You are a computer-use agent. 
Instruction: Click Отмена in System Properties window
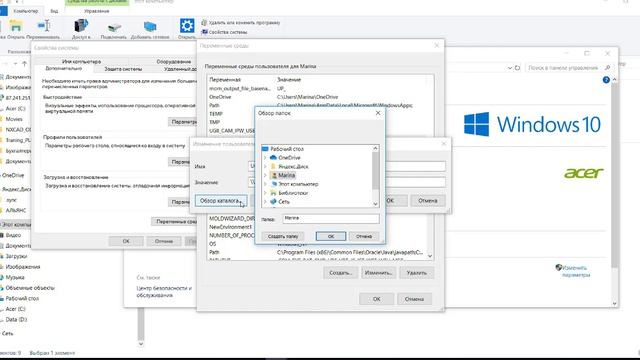(164, 241)
